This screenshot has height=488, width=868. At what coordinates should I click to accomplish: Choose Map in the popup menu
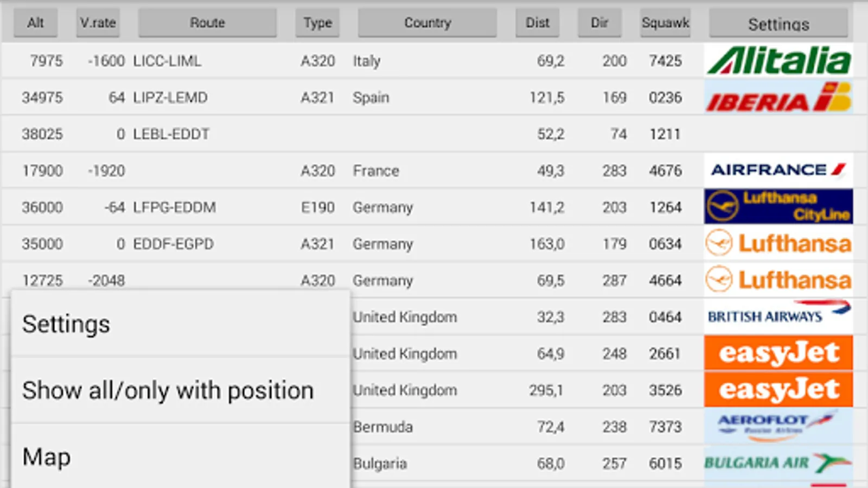179,457
